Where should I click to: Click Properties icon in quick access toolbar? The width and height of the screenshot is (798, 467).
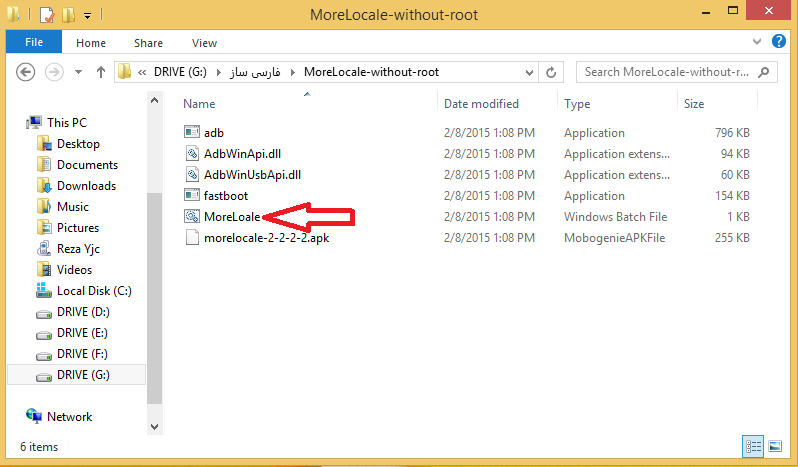click(47, 15)
